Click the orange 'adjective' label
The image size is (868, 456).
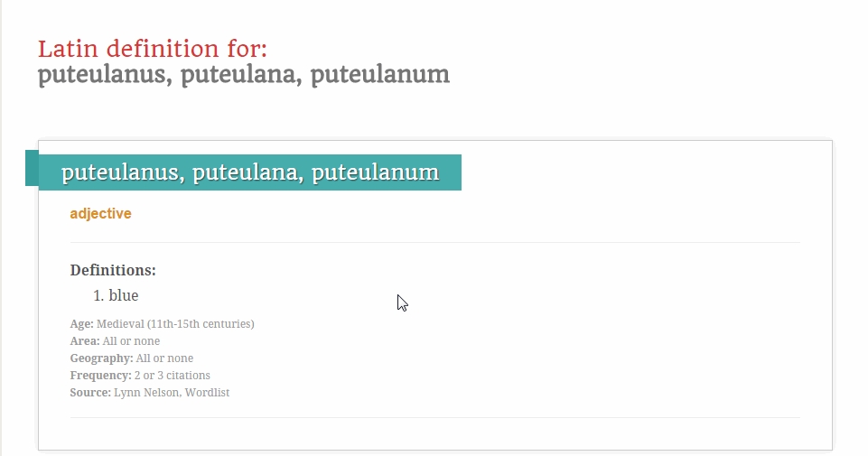point(101,214)
